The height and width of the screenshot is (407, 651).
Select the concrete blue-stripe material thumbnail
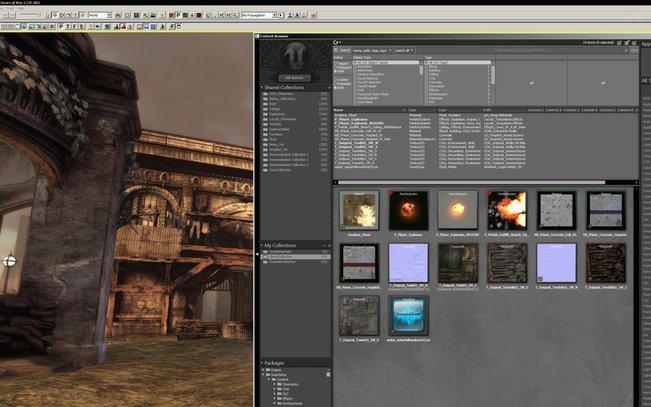click(606, 211)
